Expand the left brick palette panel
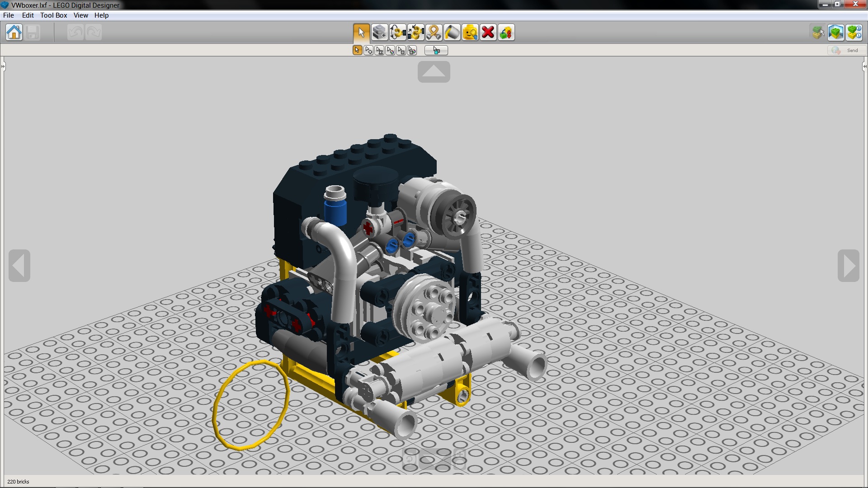Screen dimensions: 868x488 [x=3, y=67]
